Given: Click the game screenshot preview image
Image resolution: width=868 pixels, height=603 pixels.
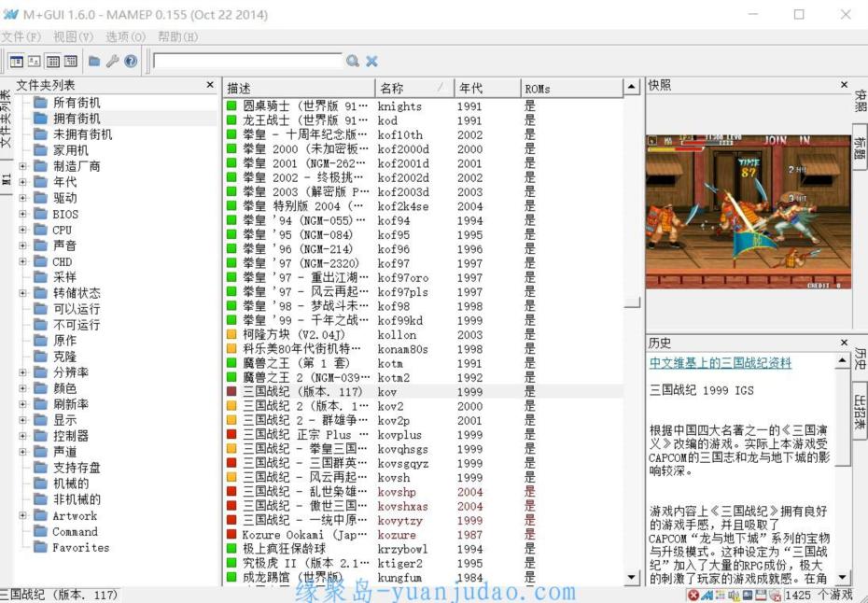Looking at the screenshot, I should (749, 212).
